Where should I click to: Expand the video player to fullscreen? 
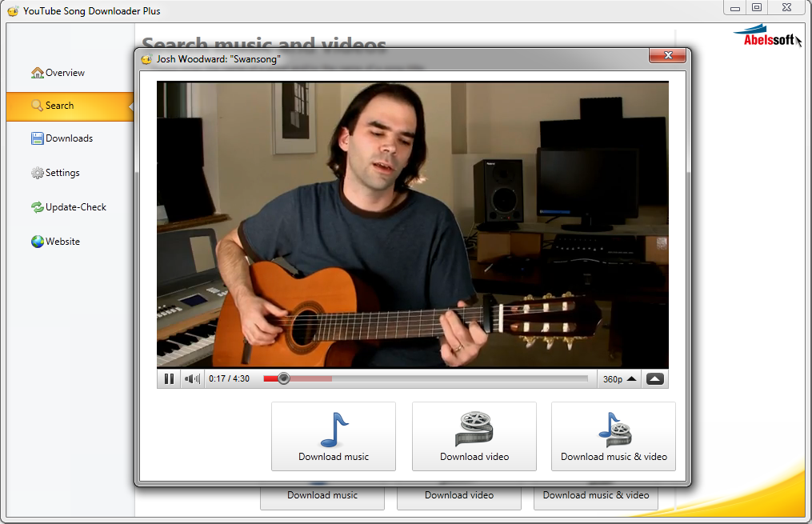[x=654, y=379]
